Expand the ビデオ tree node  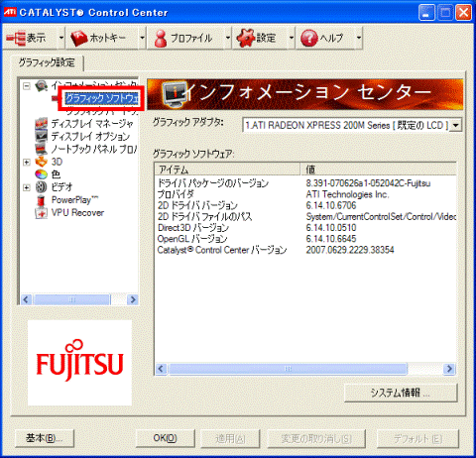tap(27, 187)
